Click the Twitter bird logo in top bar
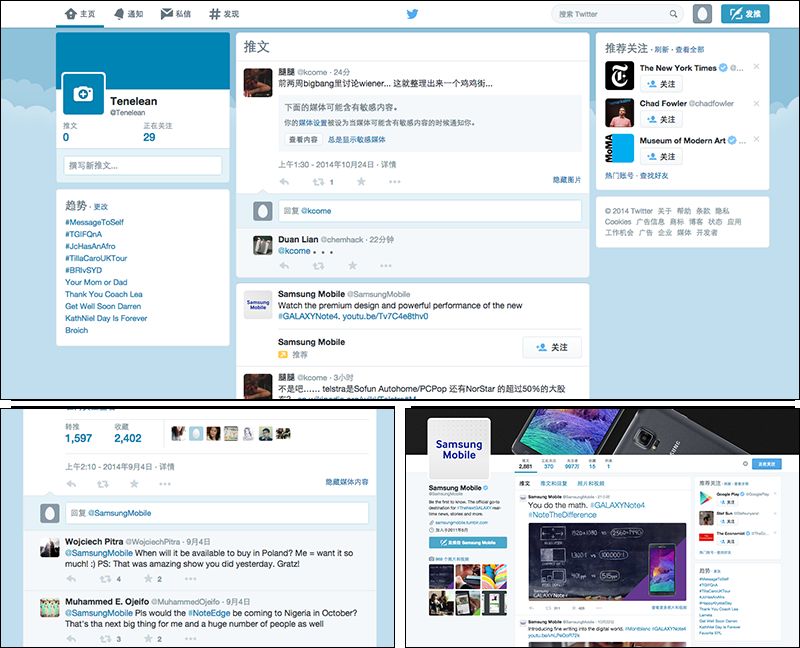The image size is (800, 648). point(413,14)
